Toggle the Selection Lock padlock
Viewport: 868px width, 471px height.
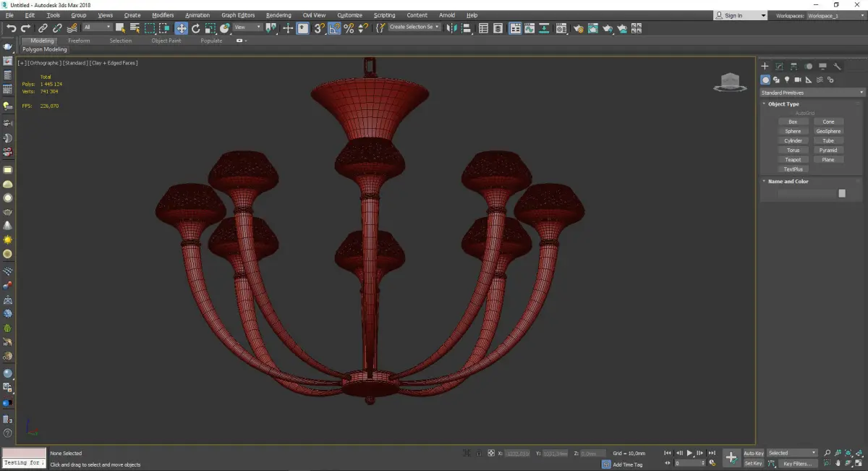click(478, 453)
